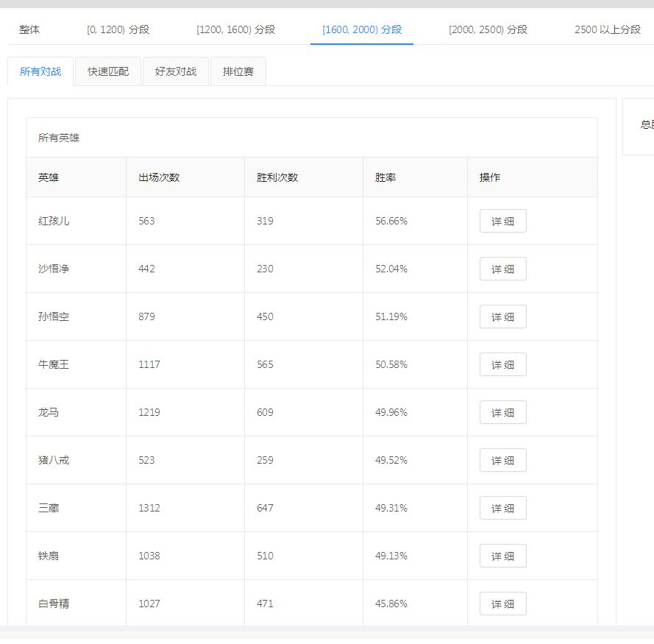Show 详细 for 猪八戒

[502, 461]
